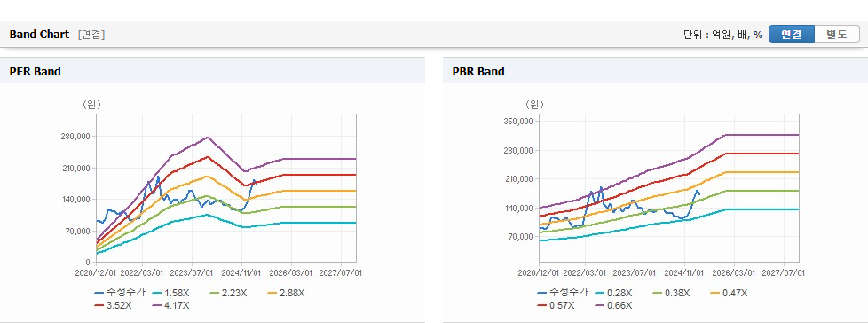
Task: Click the [연결] label beside Band Chart
Action: point(91,35)
